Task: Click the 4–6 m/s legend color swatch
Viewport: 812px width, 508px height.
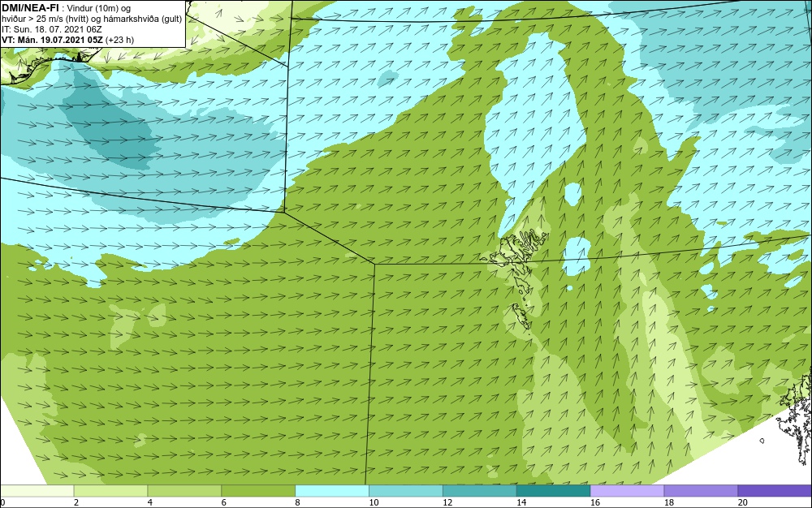Action: coord(184,491)
